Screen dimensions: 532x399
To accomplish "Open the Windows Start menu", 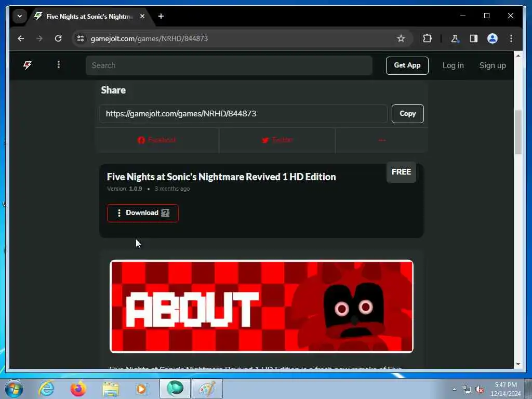I will (x=14, y=389).
